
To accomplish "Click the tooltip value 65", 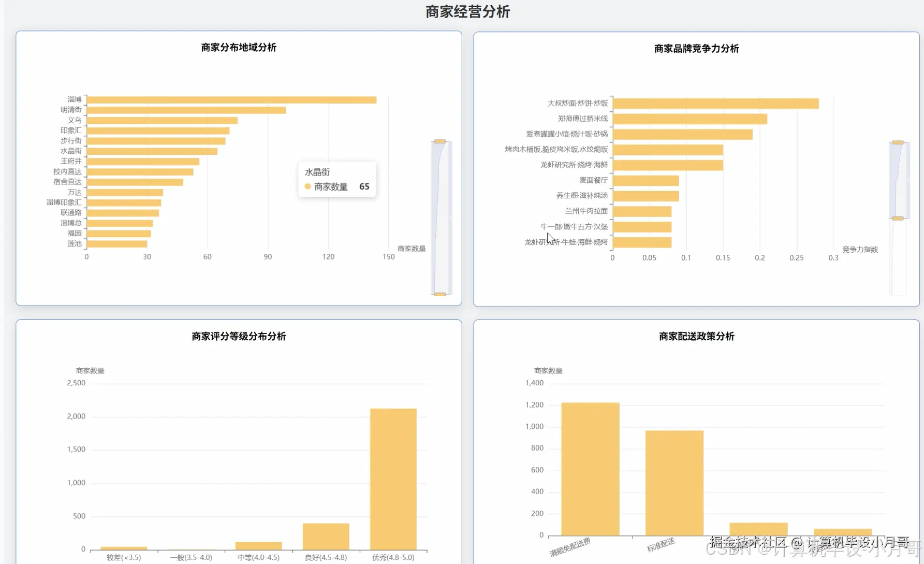I will coord(364,186).
